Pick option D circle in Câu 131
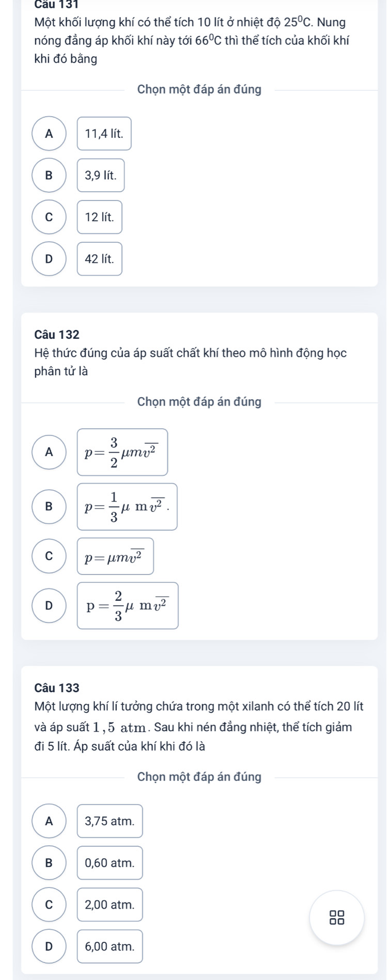This screenshot has width=389, height=980. pos(49,259)
